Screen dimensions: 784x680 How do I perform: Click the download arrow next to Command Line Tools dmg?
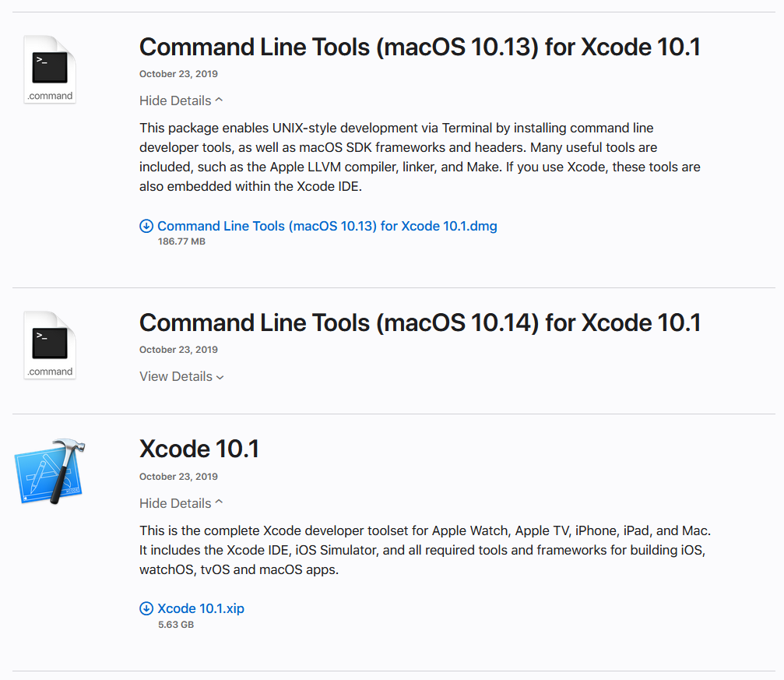(x=146, y=225)
